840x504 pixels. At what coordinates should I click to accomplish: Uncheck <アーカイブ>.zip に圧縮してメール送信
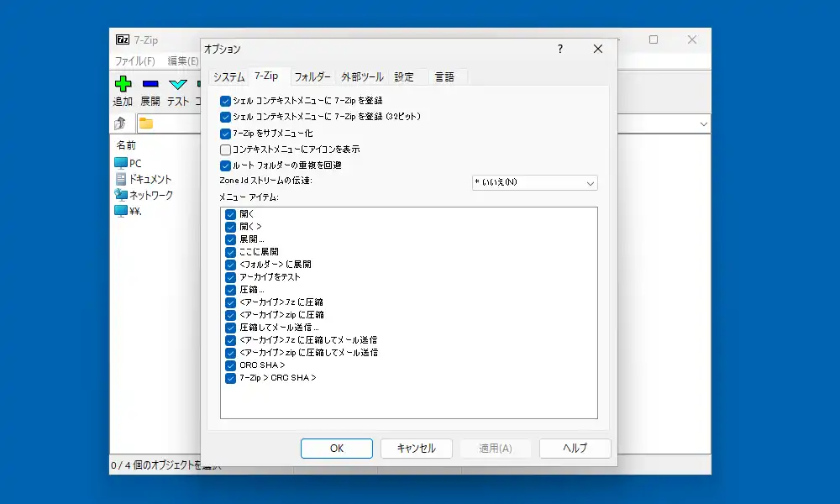click(230, 353)
